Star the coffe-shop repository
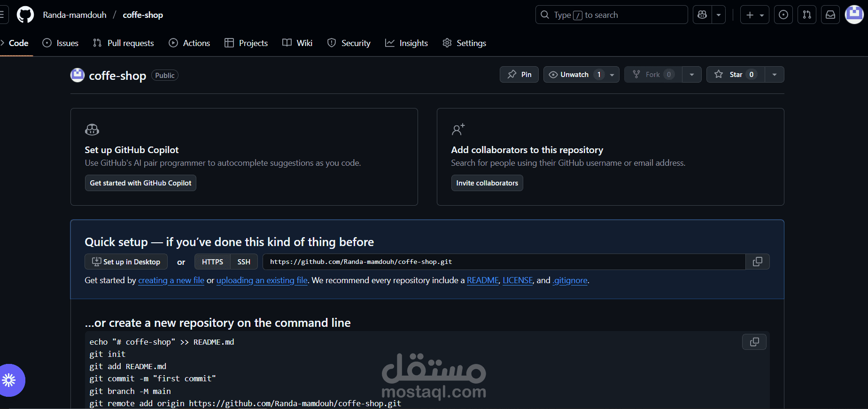868x409 pixels. [x=736, y=75]
